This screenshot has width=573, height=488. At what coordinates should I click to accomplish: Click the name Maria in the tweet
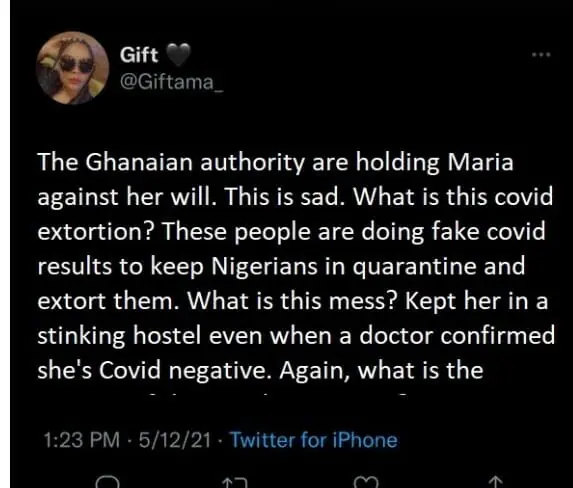pyautogui.click(x=481, y=162)
